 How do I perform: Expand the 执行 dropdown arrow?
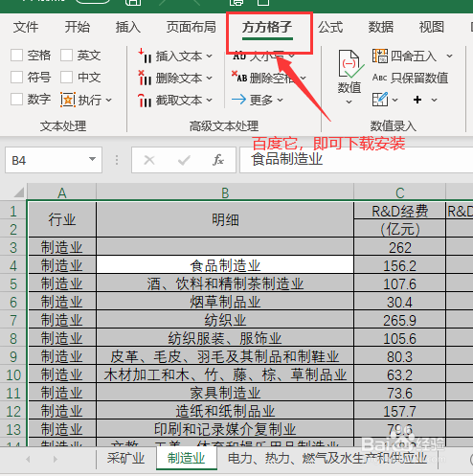[108, 101]
